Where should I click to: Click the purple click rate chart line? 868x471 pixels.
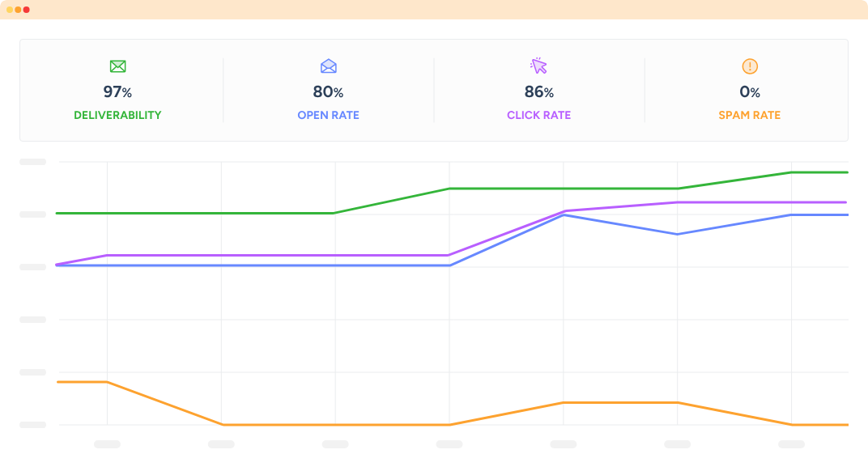(x=277, y=255)
